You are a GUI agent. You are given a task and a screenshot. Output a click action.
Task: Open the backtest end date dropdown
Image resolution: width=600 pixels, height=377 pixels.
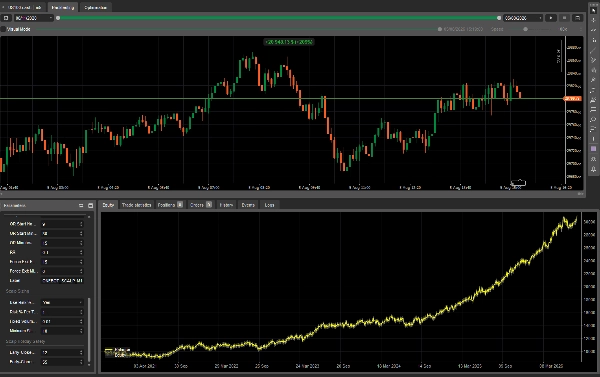[x=523, y=18]
